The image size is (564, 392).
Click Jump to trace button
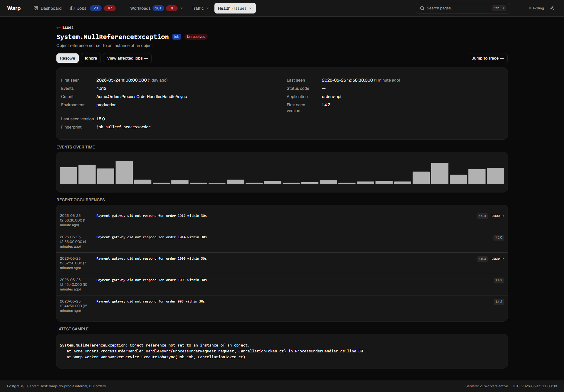(487, 58)
